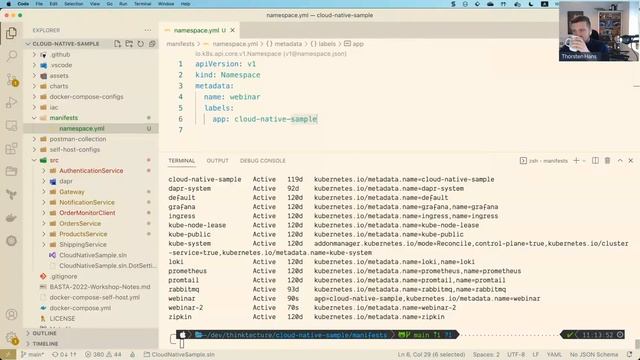Screen dimensions: 640x360
Task: Change UTF-8 encoding in status bar
Action: pyautogui.click(x=516, y=354)
